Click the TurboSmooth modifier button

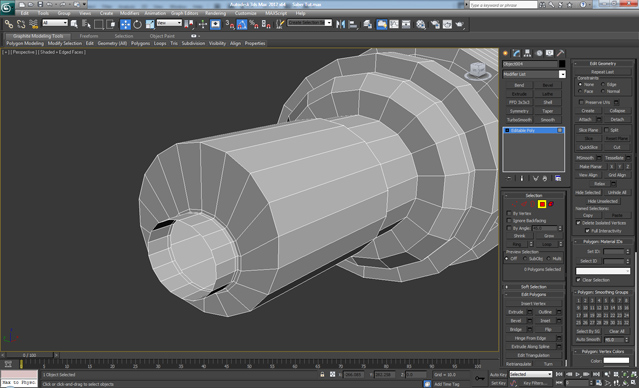click(519, 120)
